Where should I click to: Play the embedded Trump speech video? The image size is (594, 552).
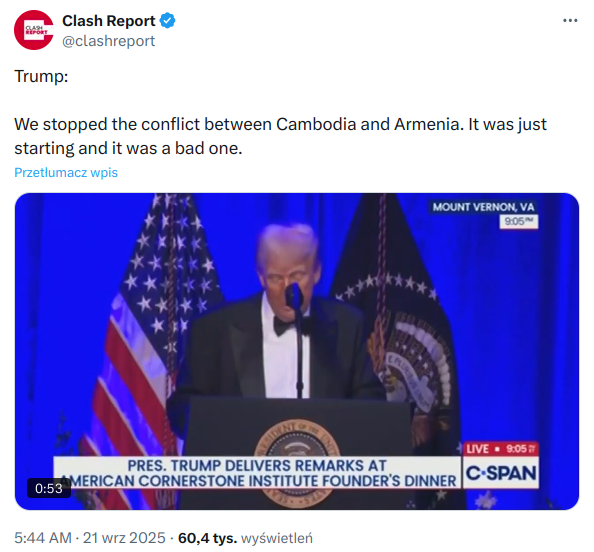(x=297, y=351)
